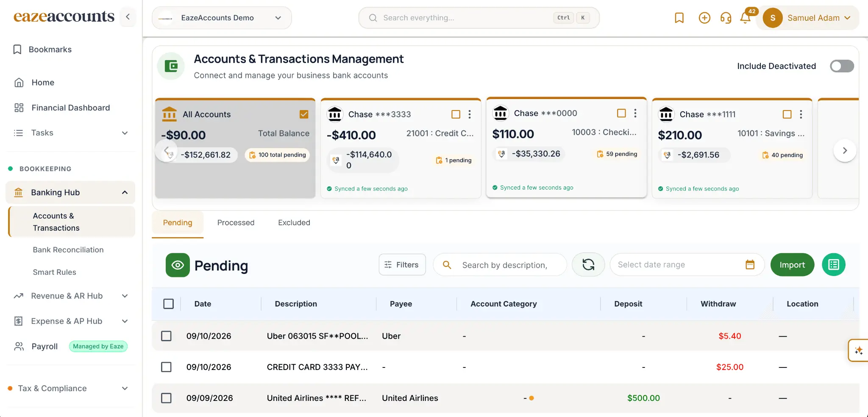Check the Chase ***0000 card checkbox

621,113
